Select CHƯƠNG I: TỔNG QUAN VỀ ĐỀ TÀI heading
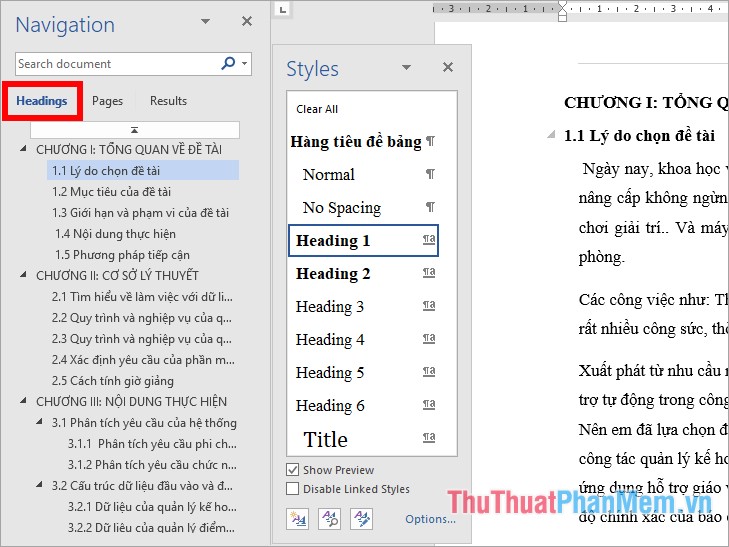The image size is (729, 547). [x=129, y=150]
